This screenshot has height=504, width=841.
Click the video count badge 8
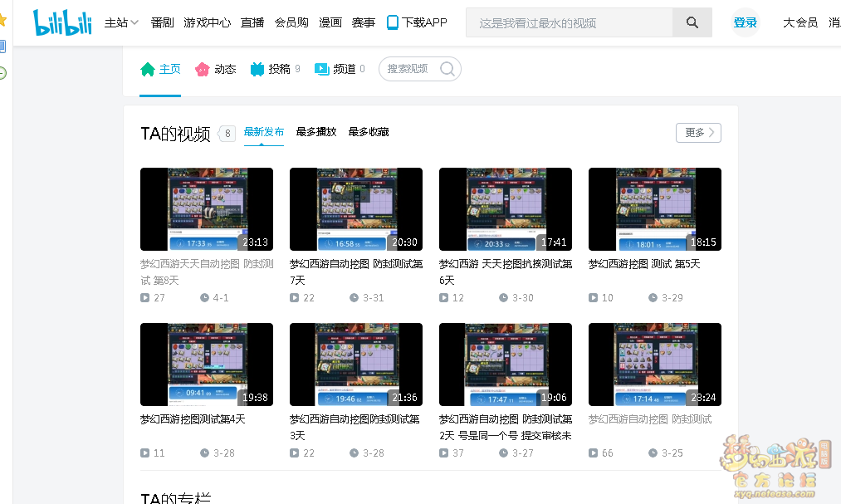click(227, 134)
